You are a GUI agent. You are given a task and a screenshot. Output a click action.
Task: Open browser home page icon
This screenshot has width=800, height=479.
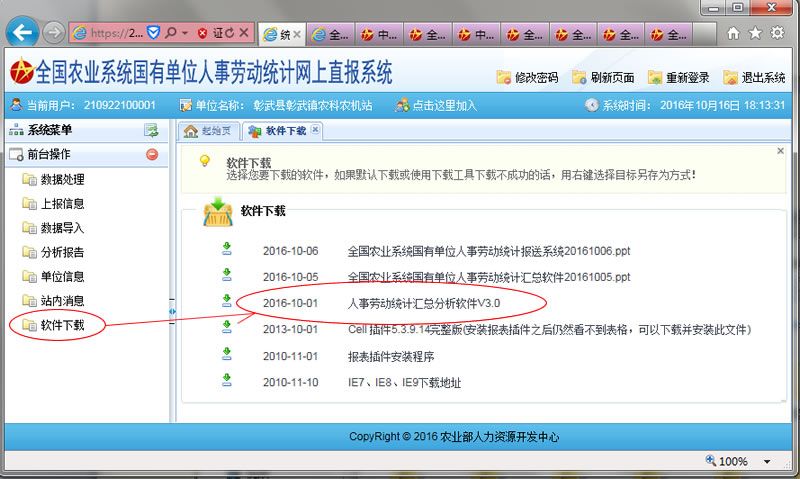733,33
